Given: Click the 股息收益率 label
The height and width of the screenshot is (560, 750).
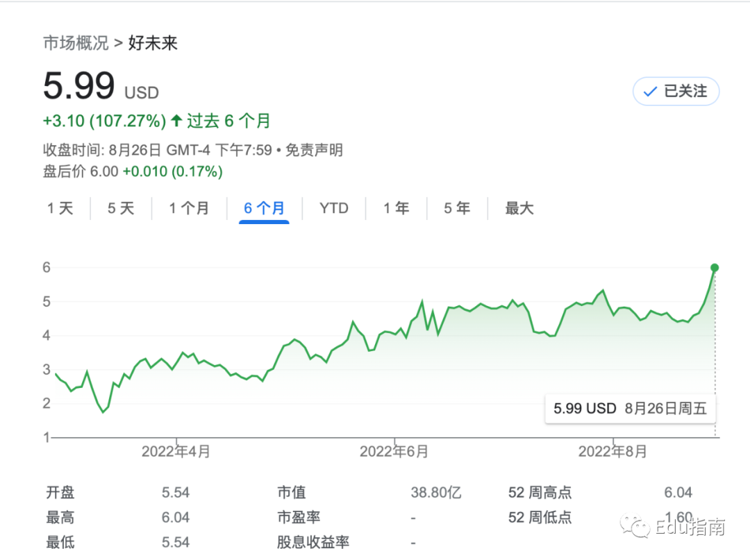Looking at the screenshot, I should coord(313,543).
